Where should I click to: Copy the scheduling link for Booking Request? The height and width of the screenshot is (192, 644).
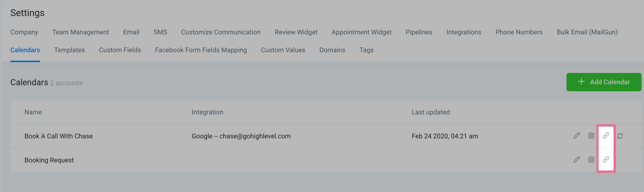tap(606, 160)
